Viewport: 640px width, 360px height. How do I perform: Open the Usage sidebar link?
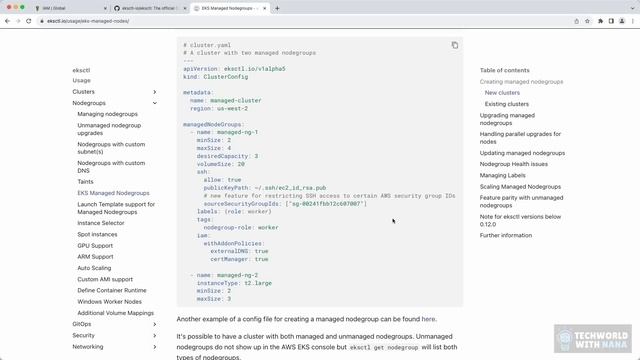(x=82, y=80)
